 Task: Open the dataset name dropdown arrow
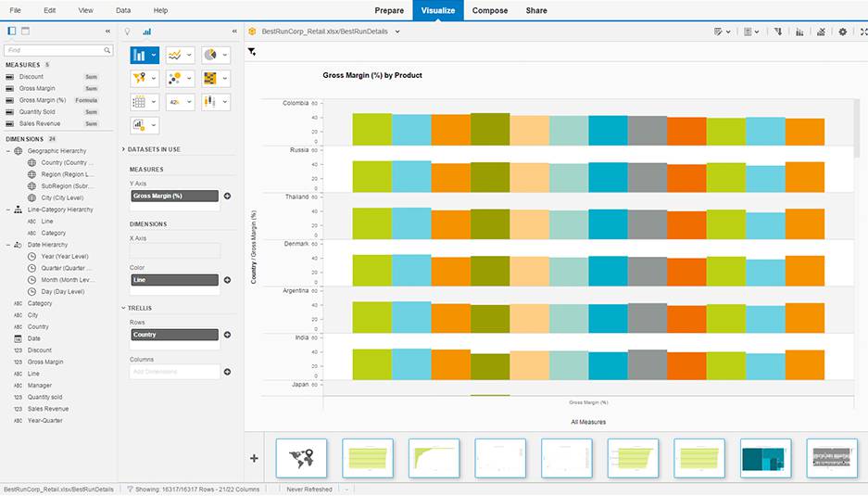pyautogui.click(x=397, y=32)
